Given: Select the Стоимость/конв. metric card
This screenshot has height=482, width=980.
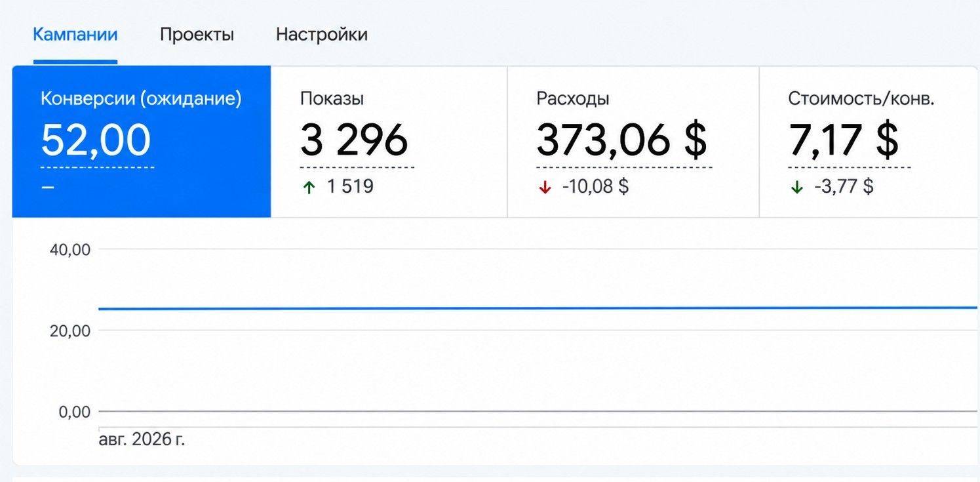Looking at the screenshot, I should [869, 142].
